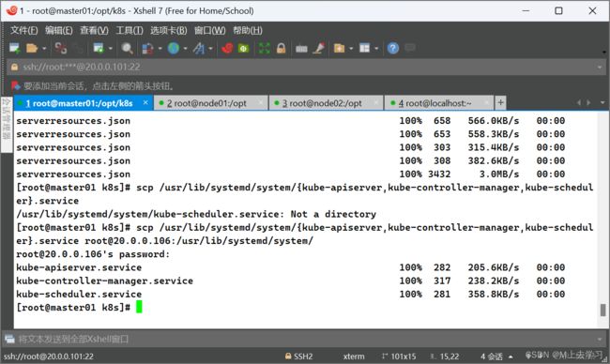The width and height of the screenshot is (610, 364).
Task: Toggle full screen green arrows icon
Action: click(x=264, y=48)
